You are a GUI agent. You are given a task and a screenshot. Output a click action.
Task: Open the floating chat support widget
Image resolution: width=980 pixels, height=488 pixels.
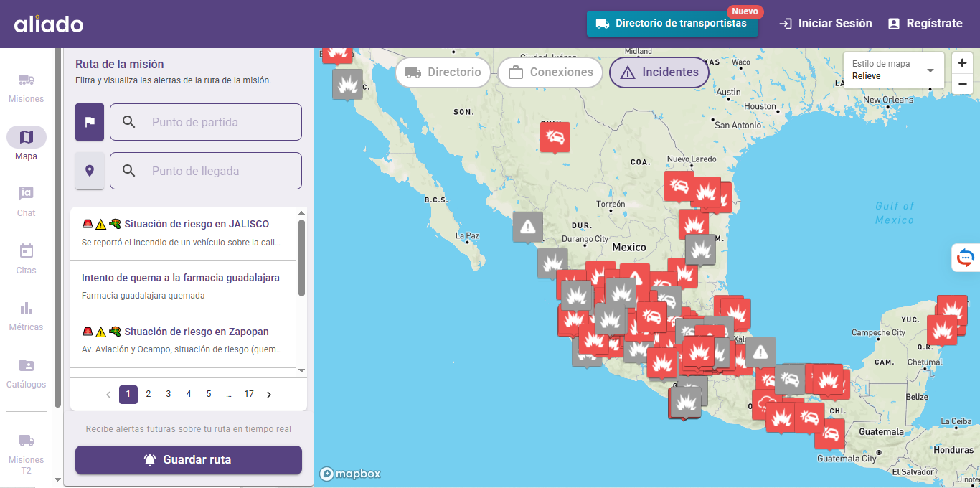tap(966, 258)
